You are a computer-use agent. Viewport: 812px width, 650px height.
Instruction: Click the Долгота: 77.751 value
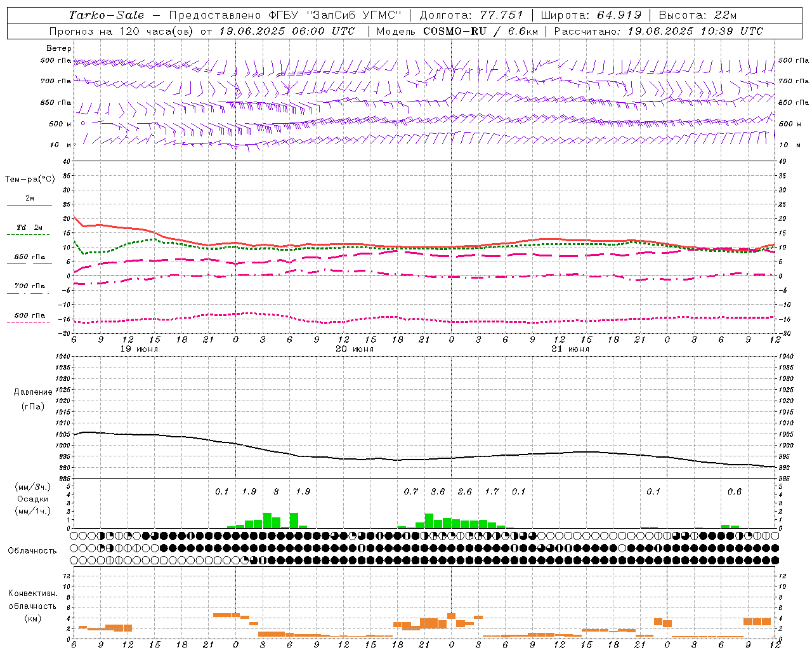[471, 15]
